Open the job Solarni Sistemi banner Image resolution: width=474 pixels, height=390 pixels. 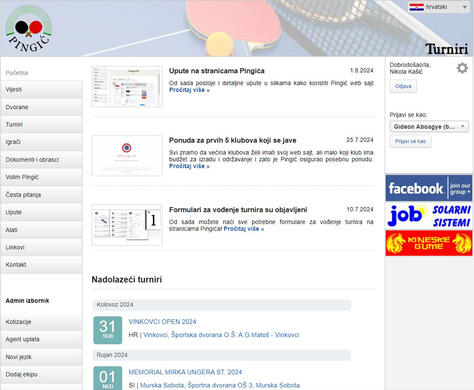coord(429,216)
